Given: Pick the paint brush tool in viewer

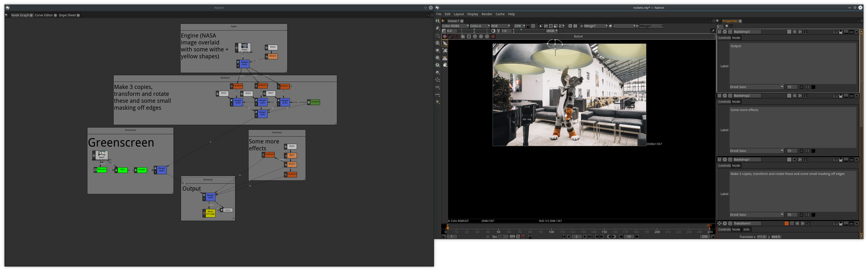Looking at the screenshot, I should point(445,65).
